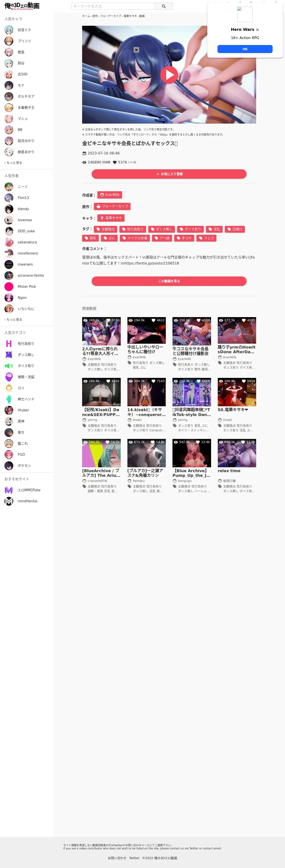Image resolution: width=285 pixels, height=868 pixels.
Task: Select the 主観視点 tag
Action: (x=105, y=229)
